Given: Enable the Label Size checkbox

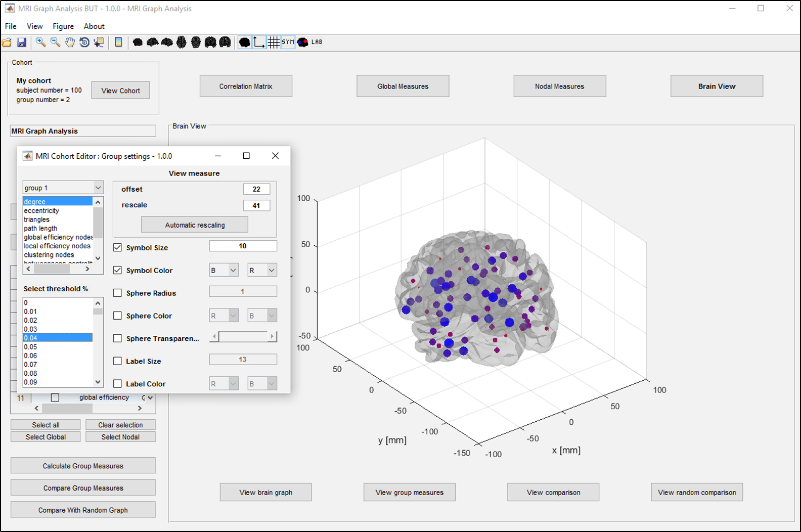Looking at the screenshot, I should tap(118, 362).
